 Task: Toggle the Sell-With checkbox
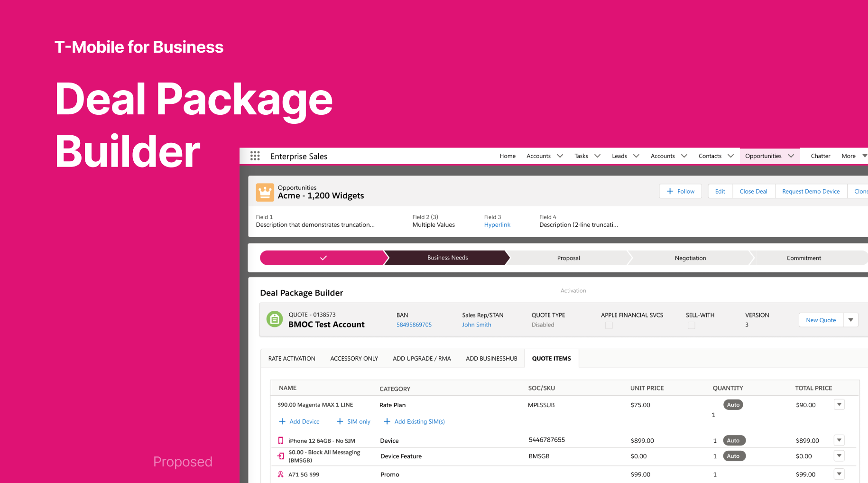point(692,325)
